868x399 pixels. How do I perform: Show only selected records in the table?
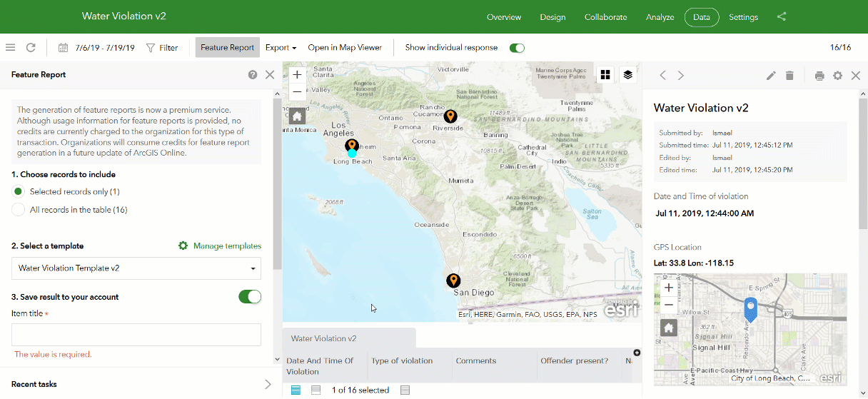[316, 390]
